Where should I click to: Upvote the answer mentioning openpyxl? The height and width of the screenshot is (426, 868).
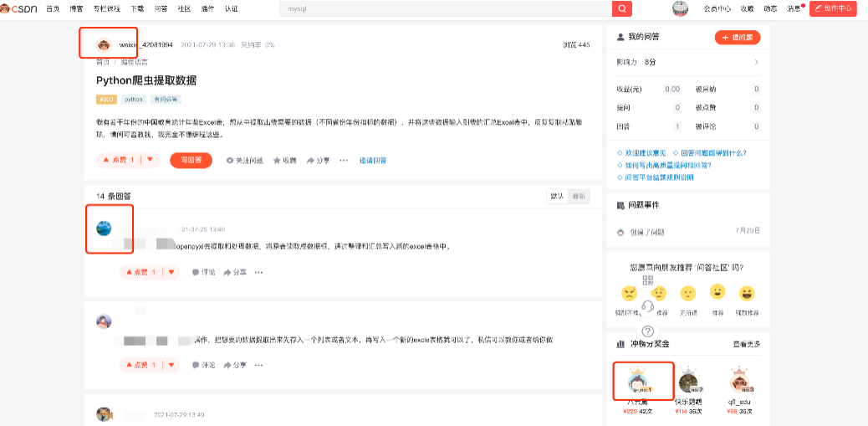(x=140, y=273)
